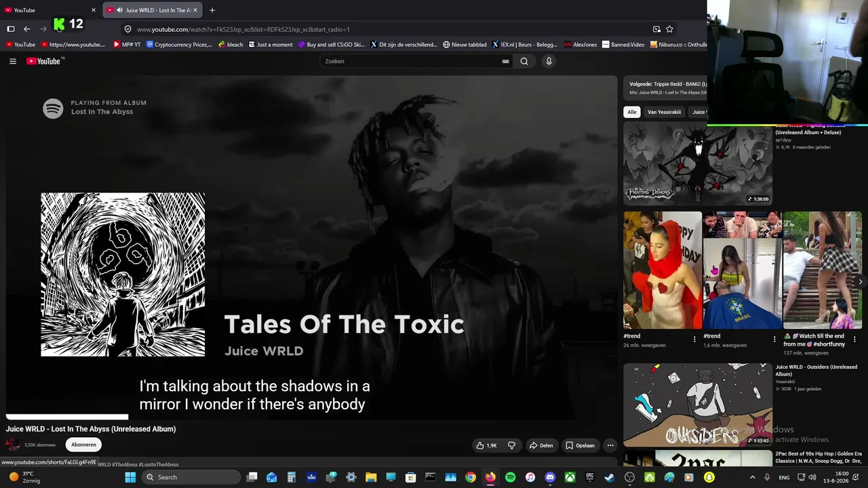Open the Nieuw tabblad bookmark

465,45
